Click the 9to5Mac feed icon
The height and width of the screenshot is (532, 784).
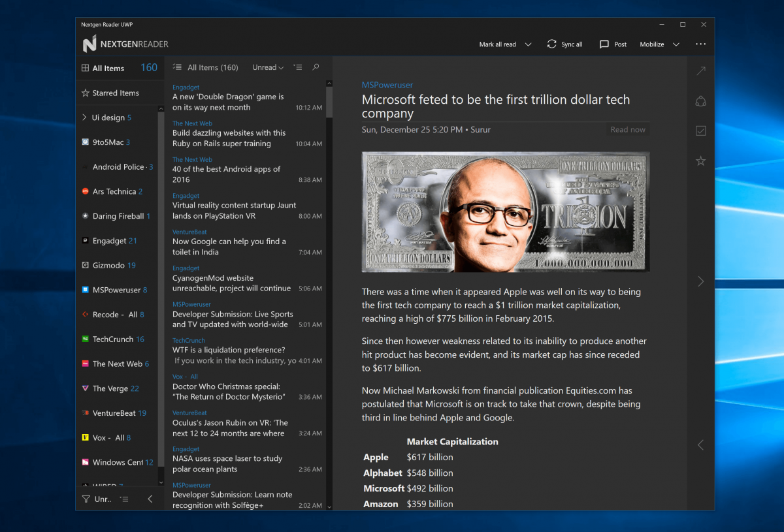pyautogui.click(x=86, y=142)
